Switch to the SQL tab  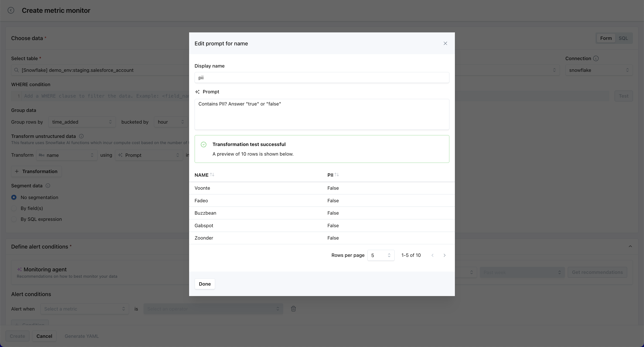[x=623, y=38]
